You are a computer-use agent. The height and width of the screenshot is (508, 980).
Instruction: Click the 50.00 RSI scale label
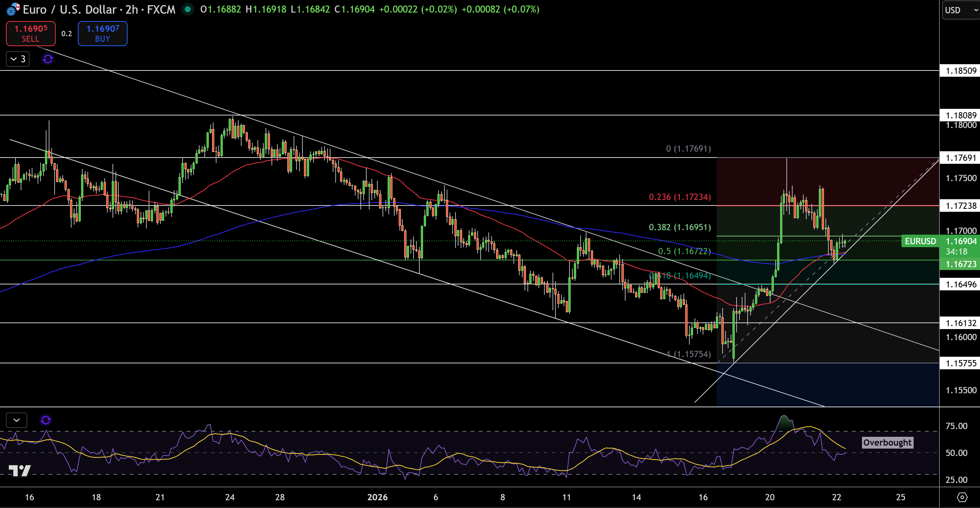[956, 453]
